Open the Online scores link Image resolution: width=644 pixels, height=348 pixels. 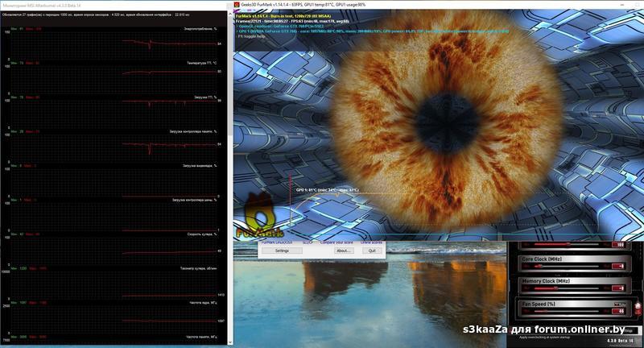pos(371,242)
